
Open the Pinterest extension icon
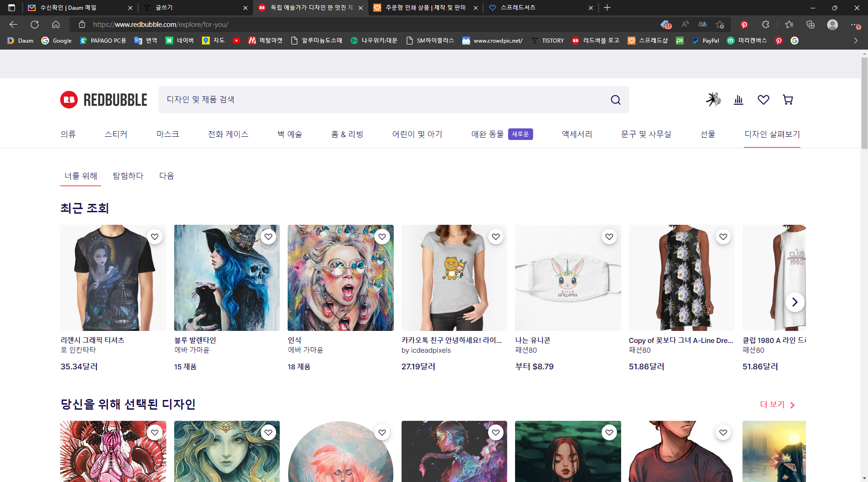point(744,25)
